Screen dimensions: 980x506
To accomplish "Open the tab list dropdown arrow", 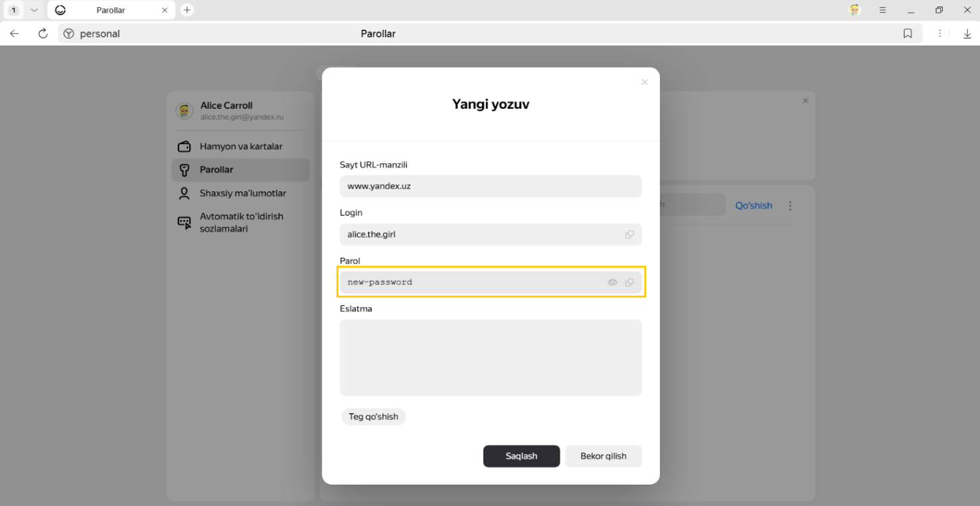I will (34, 10).
